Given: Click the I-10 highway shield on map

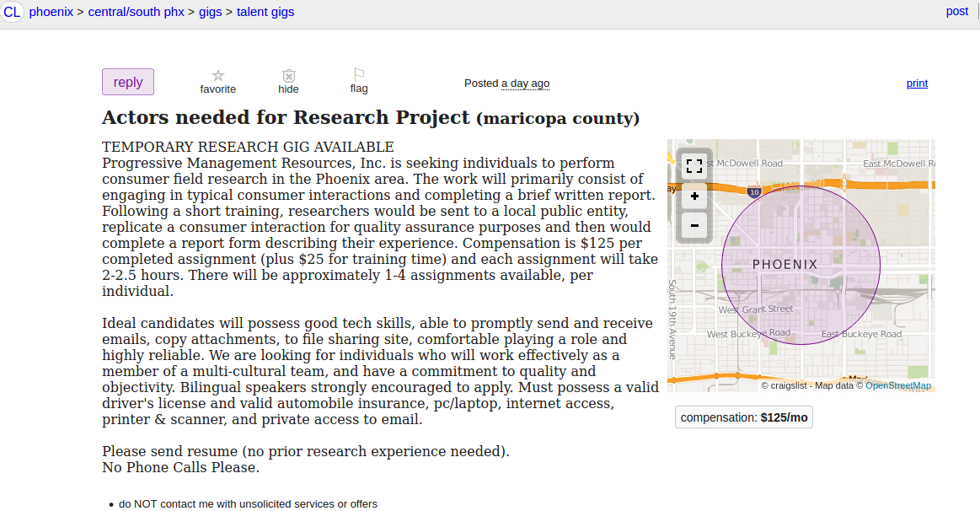Looking at the screenshot, I should point(754,192).
